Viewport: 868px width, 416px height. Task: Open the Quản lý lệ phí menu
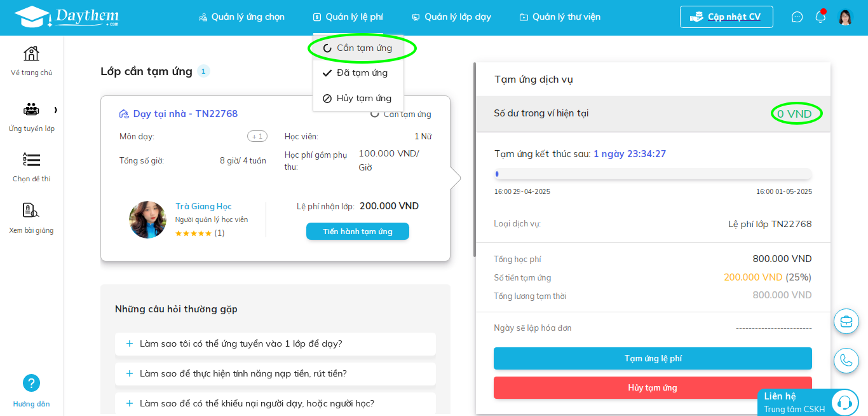click(x=348, y=17)
